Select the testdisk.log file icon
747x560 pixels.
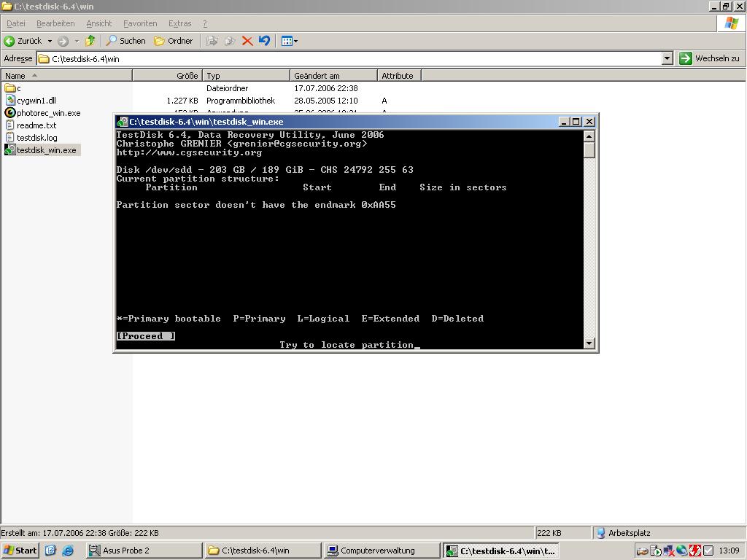[x=10, y=138]
